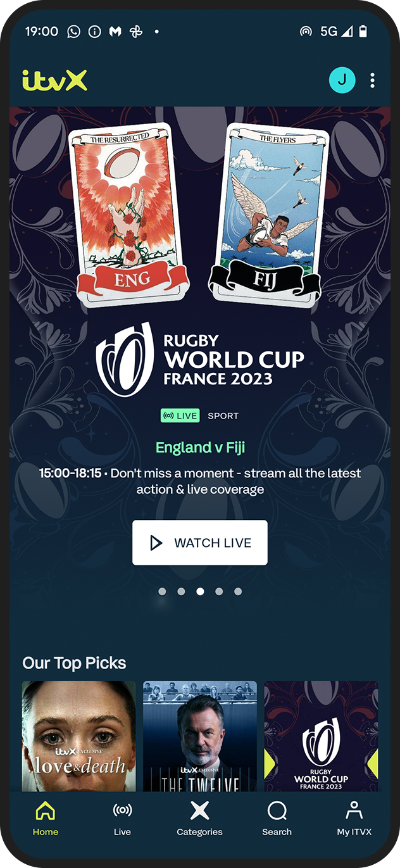Open the Search magnifier tab
The image size is (400, 868).
coord(277,819)
